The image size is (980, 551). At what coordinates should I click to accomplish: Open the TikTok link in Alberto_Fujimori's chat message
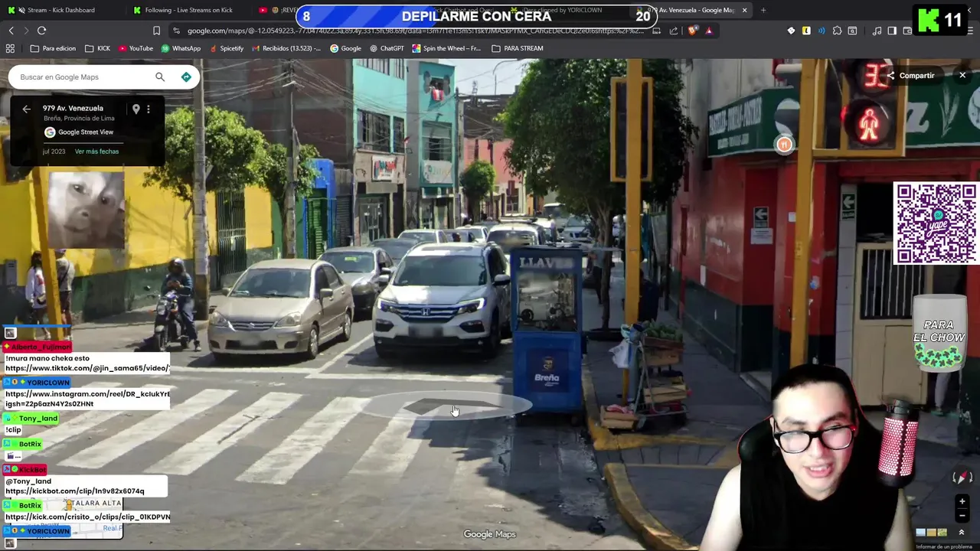point(87,368)
